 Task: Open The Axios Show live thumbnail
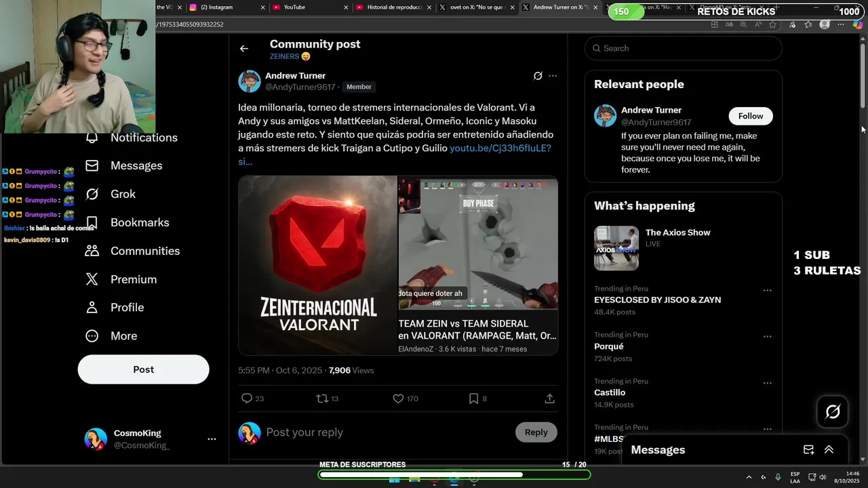coord(616,248)
